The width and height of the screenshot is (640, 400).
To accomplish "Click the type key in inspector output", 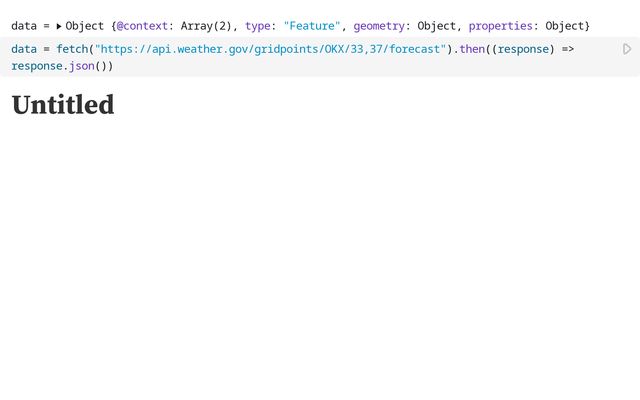I will tap(259, 26).
